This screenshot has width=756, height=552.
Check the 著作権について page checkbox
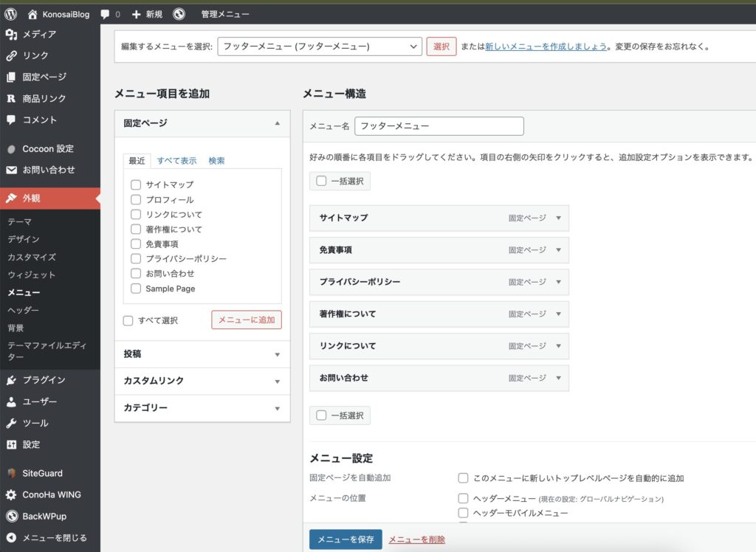[x=136, y=229]
